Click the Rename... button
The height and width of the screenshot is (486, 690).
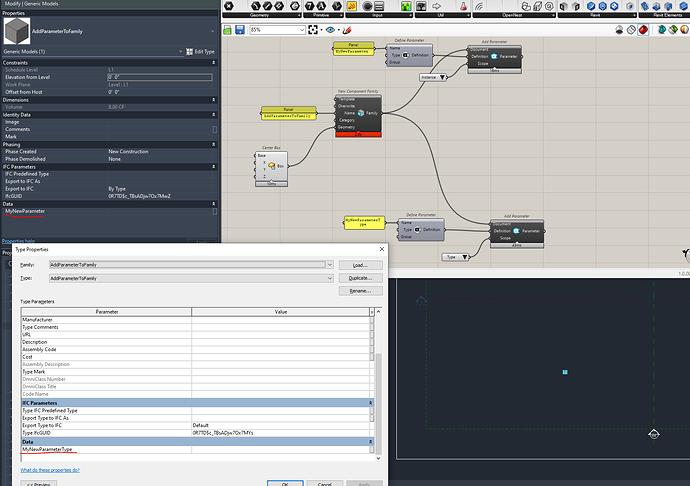point(360,291)
